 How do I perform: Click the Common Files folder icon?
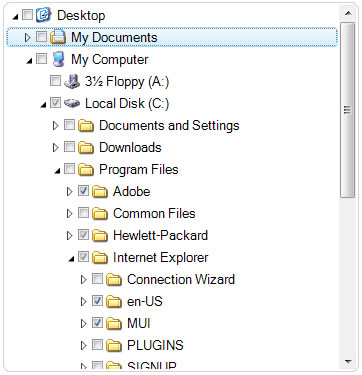pyautogui.click(x=100, y=213)
